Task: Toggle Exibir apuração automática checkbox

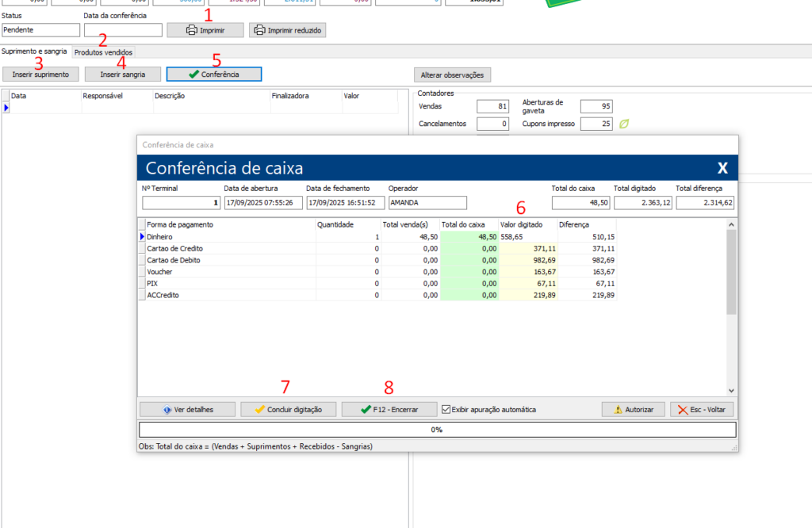Action: tap(446, 409)
